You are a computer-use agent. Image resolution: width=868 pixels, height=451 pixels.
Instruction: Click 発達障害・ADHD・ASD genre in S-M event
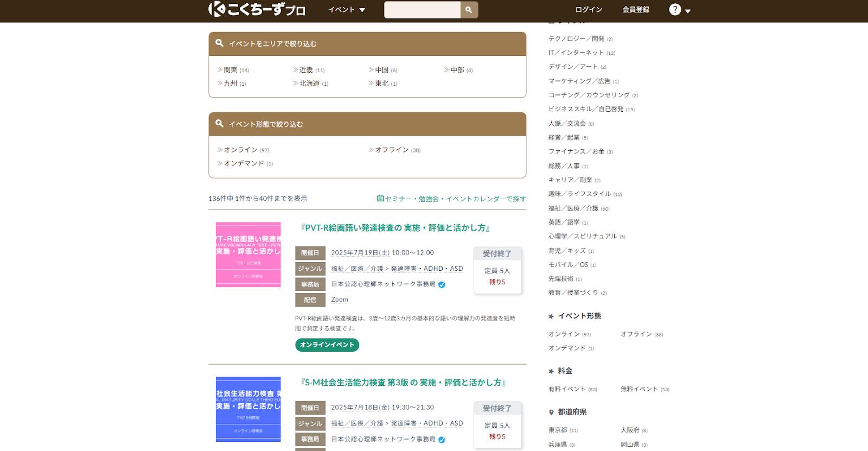tap(427, 423)
